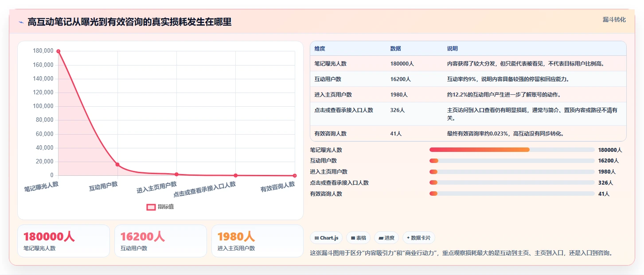Click the lightning icon beside the title
644x275 pixels.
(x=21, y=22)
